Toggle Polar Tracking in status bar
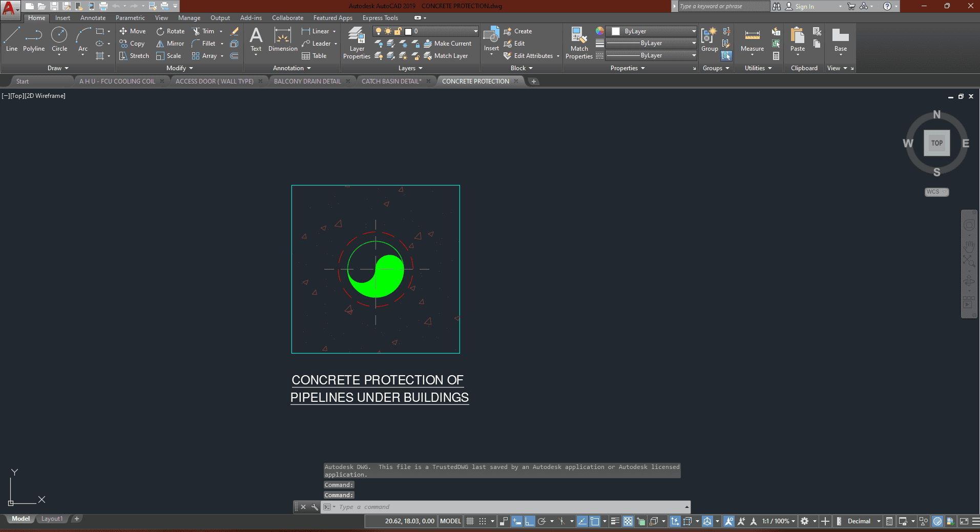This screenshot has height=532, width=980. (x=541, y=521)
